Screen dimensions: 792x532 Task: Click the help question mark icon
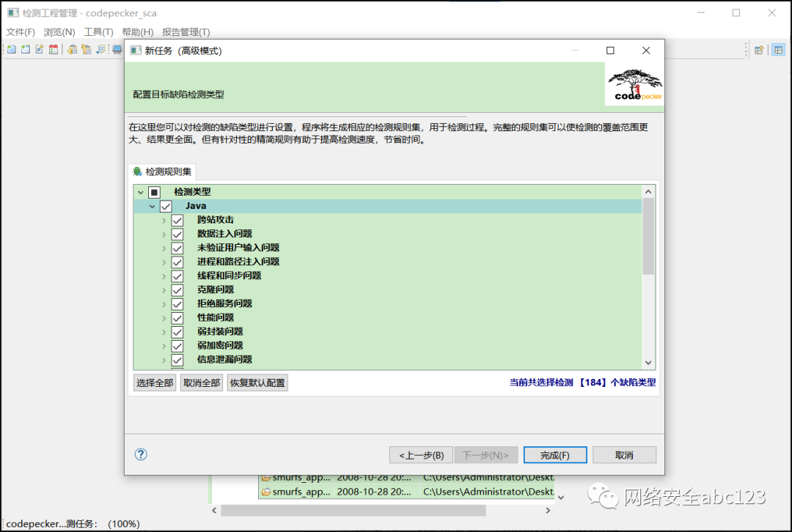[140, 454]
